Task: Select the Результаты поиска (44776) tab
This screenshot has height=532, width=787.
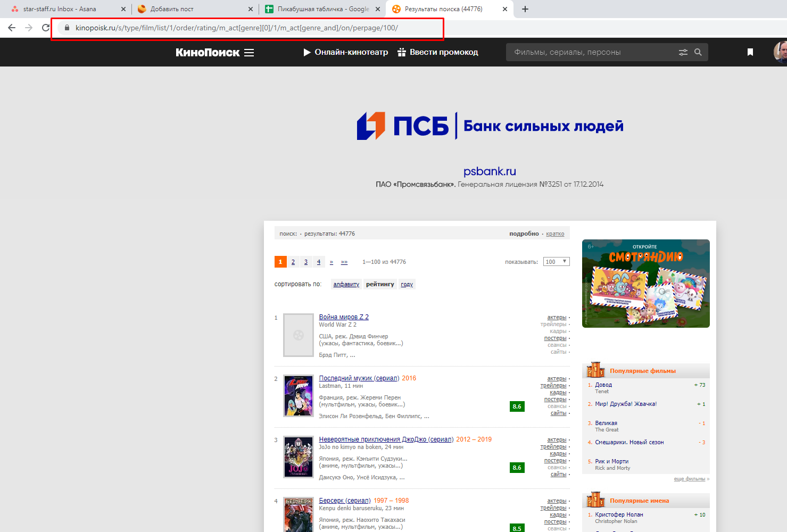Action: click(x=443, y=9)
